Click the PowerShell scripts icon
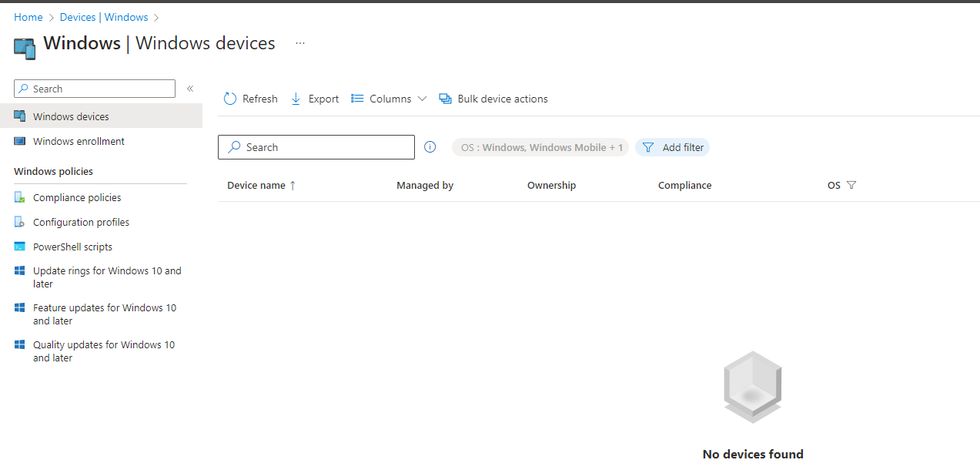The image size is (980, 470). [x=19, y=247]
